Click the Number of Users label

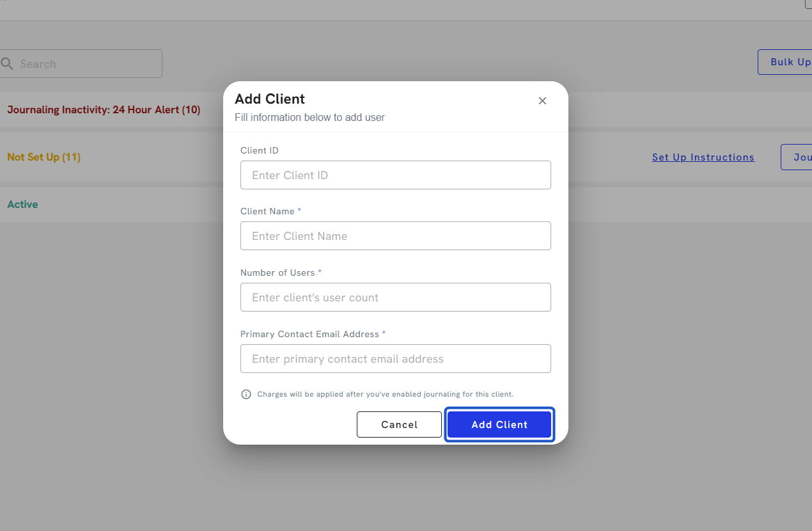(277, 273)
